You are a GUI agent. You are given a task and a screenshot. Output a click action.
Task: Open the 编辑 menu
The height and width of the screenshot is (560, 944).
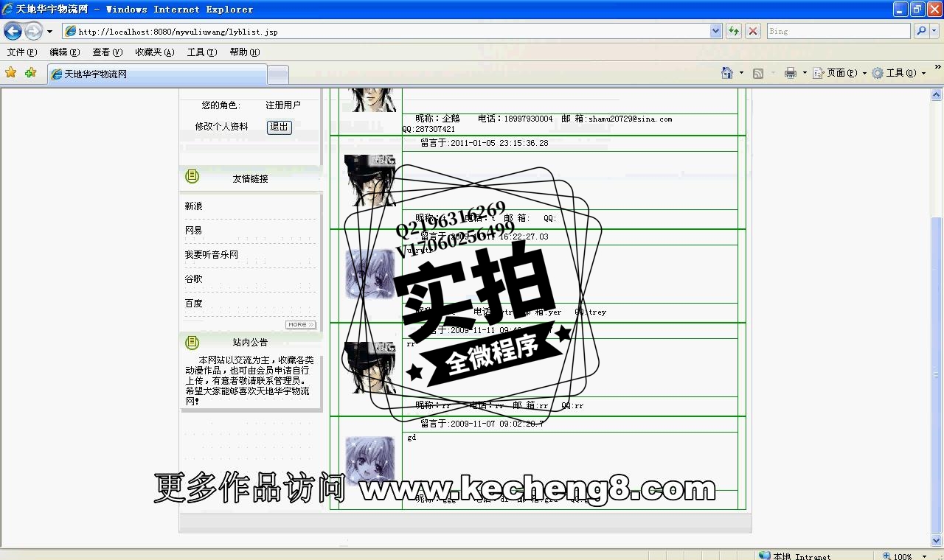[x=64, y=52]
